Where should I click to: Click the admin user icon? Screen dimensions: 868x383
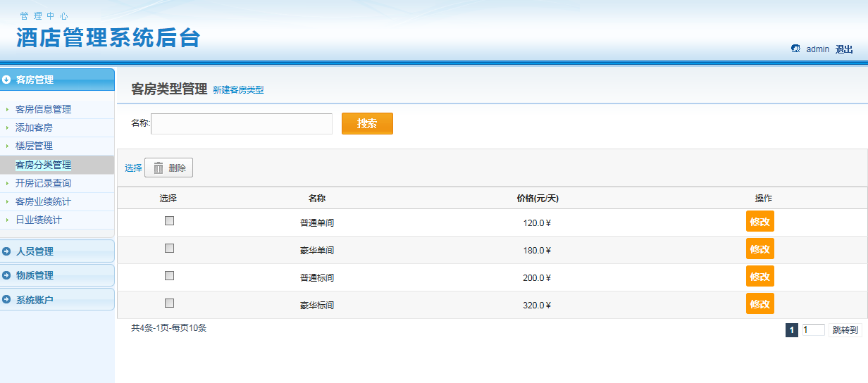[795, 49]
